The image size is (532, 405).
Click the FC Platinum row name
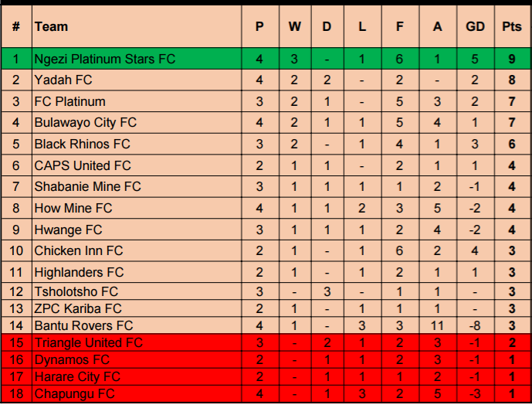point(69,101)
